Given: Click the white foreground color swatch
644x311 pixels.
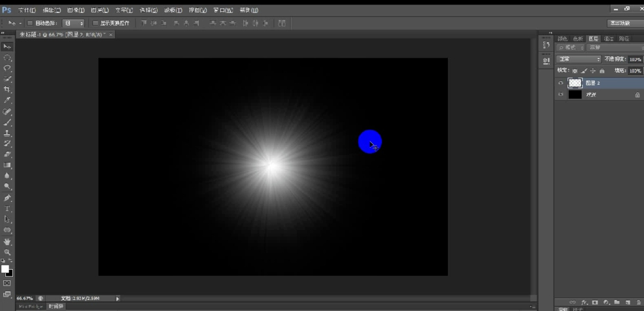Looking at the screenshot, I should 5,269.
